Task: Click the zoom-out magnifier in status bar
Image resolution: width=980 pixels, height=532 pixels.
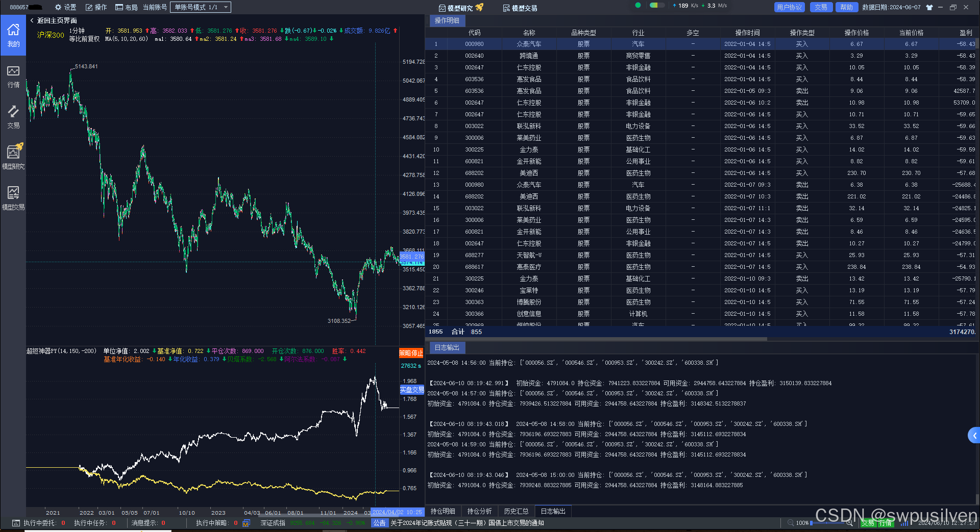Action: pyautogui.click(x=791, y=523)
